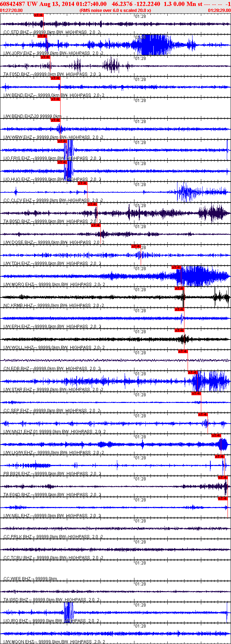This screenshot has width=231, height=644.
Task: Select the pick flag on the CC.CLCV trace
Action: [83, 183]
